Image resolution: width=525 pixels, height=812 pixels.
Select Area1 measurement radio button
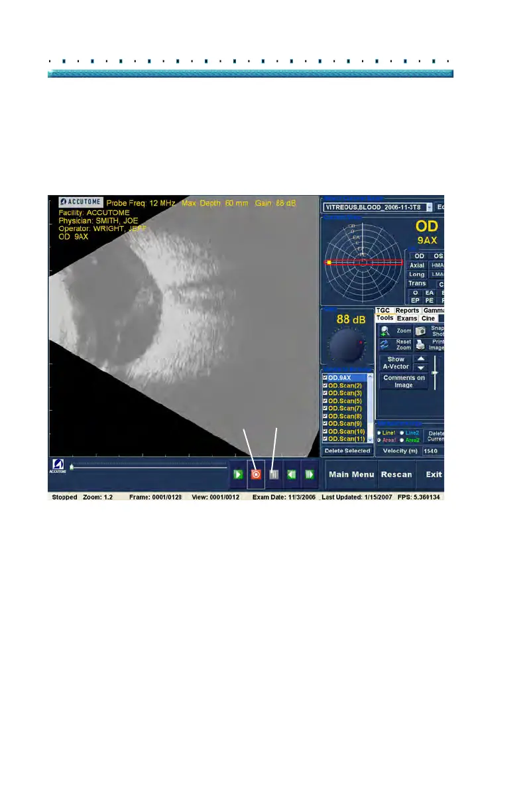point(379,440)
